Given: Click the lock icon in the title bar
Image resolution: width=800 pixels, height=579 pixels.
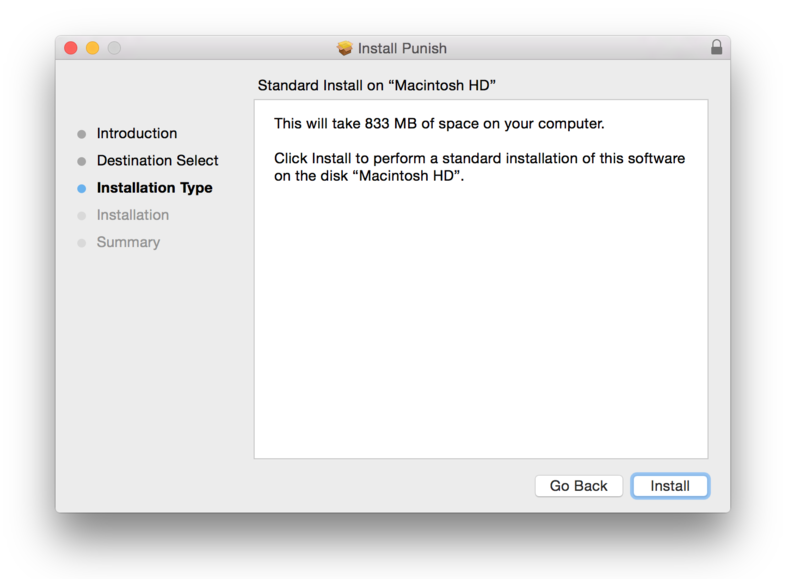Looking at the screenshot, I should 716,48.
